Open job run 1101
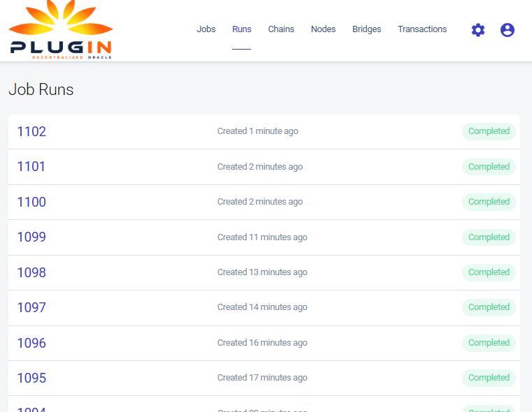The width and height of the screenshot is (532, 412). click(31, 166)
